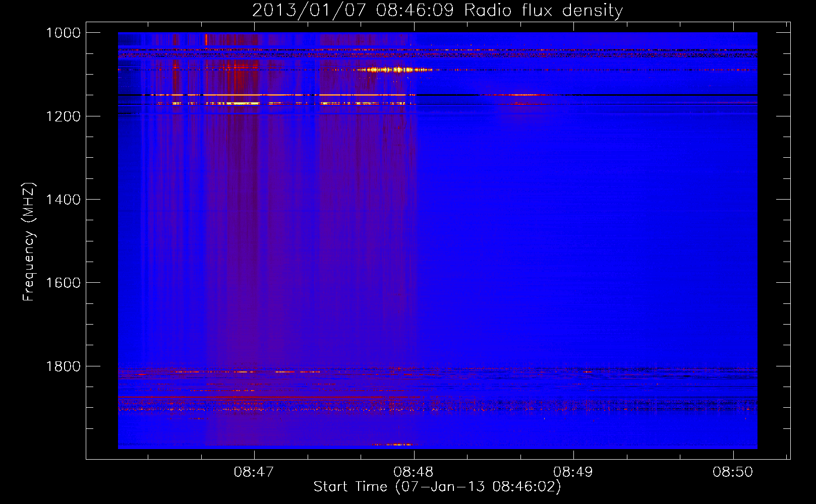Select the 1400 frequency tick label

pos(63,200)
